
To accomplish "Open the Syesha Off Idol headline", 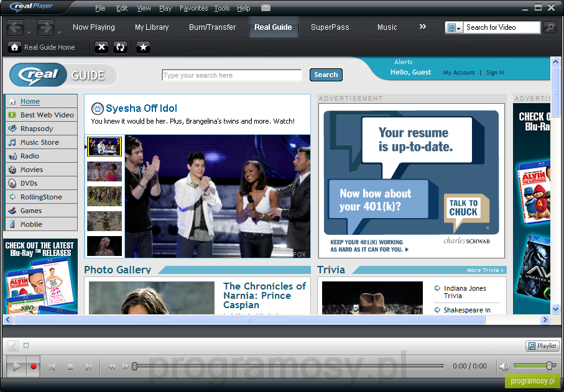I will [141, 108].
